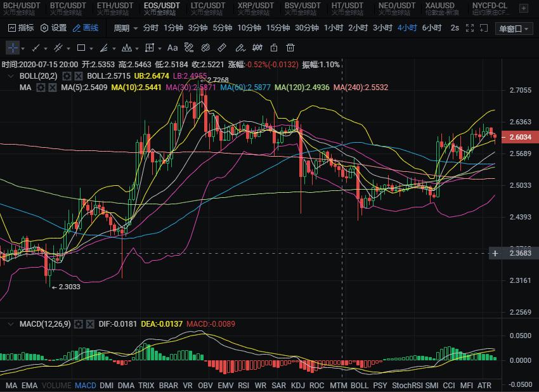
Task: Click the 2.7268 high price marker
Action: click(x=215, y=80)
